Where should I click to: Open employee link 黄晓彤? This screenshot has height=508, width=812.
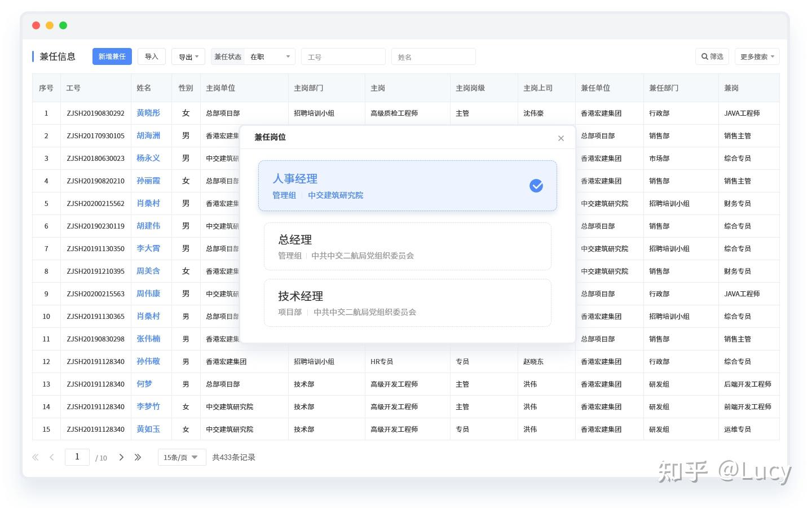[x=148, y=113]
